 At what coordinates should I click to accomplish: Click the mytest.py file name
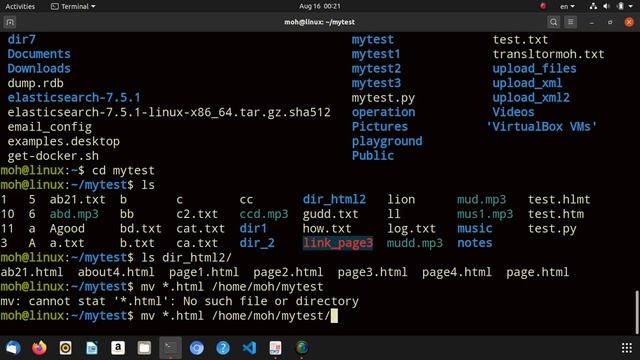pyautogui.click(x=383, y=98)
